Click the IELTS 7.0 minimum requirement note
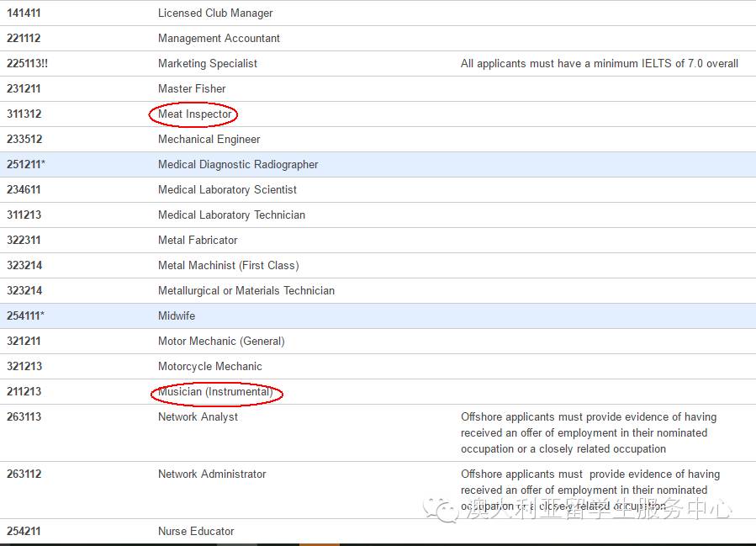 point(600,63)
